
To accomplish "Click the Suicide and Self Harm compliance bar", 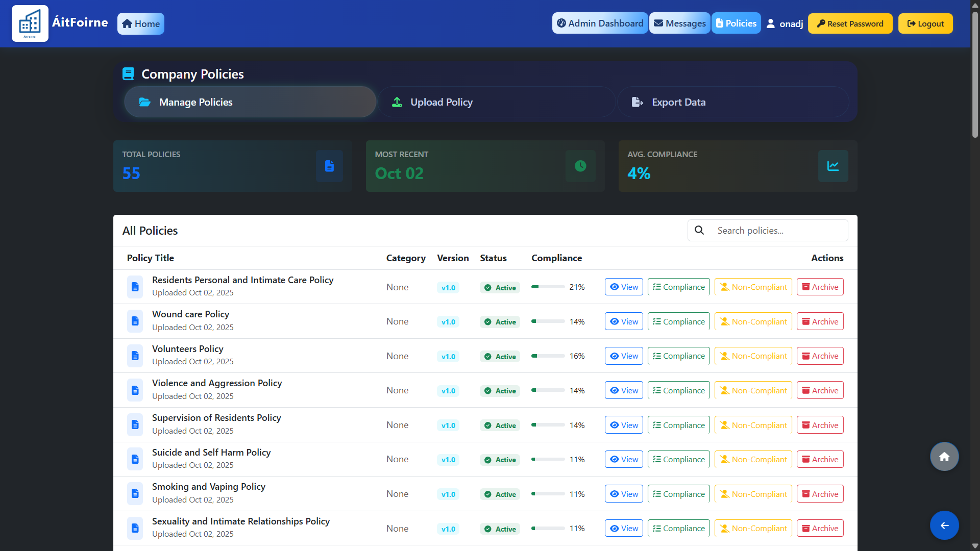I will 548,459.
